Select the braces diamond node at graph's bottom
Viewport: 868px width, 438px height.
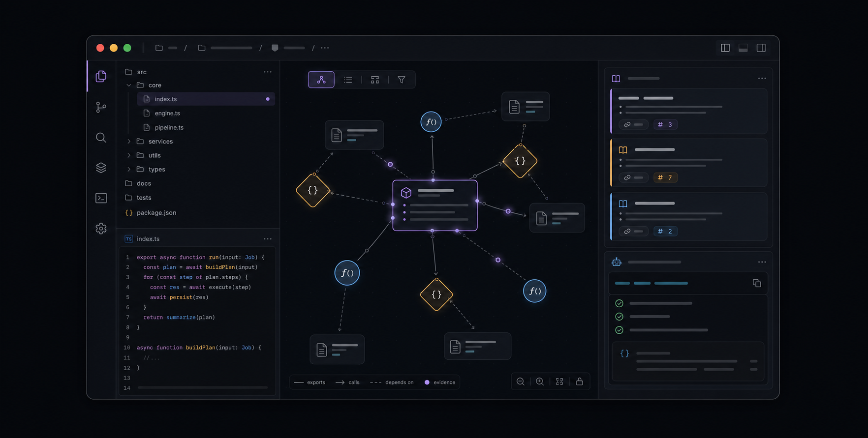click(x=436, y=294)
